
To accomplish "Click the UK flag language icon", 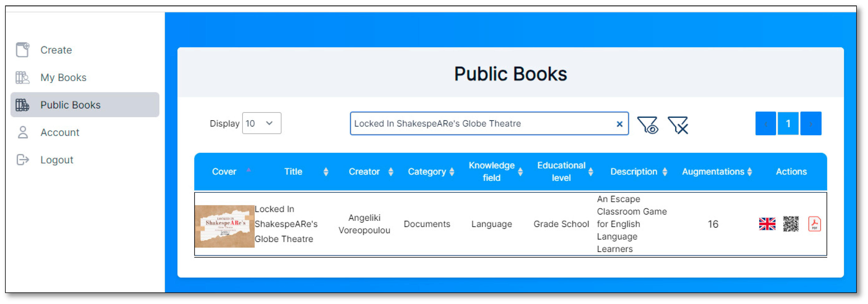I will coord(767,224).
